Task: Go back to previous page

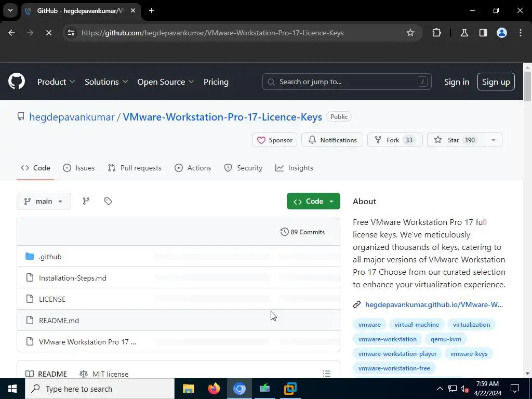Action: (x=11, y=33)
